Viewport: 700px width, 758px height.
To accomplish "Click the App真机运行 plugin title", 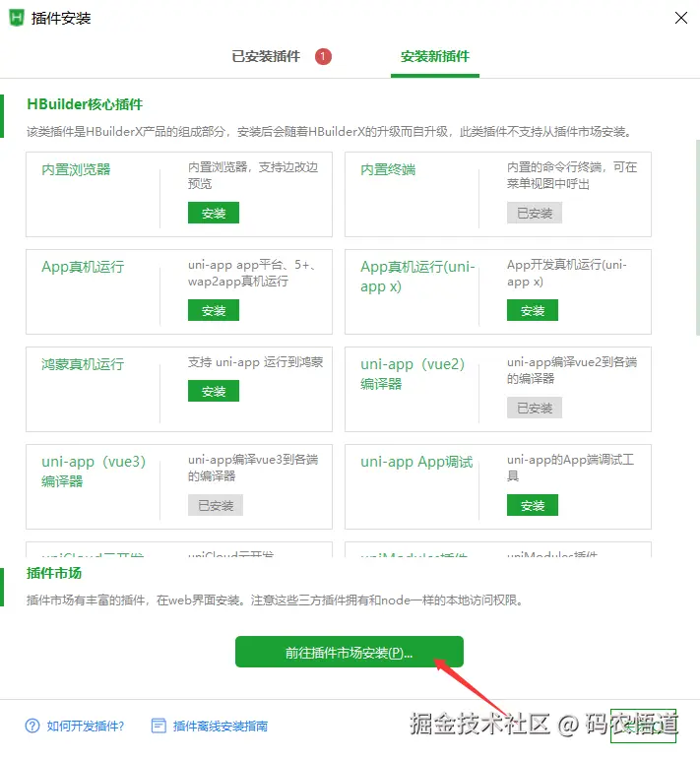I will point(83,267).
